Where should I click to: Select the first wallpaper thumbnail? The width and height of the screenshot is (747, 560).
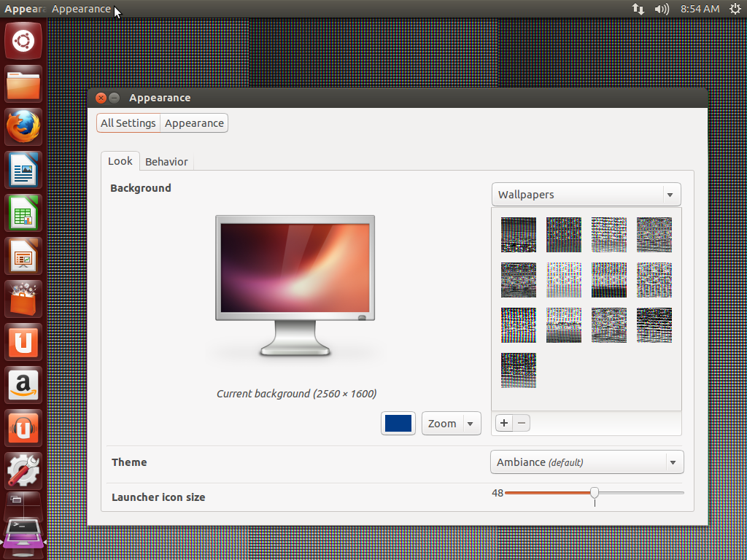click(x=519, y=235)
